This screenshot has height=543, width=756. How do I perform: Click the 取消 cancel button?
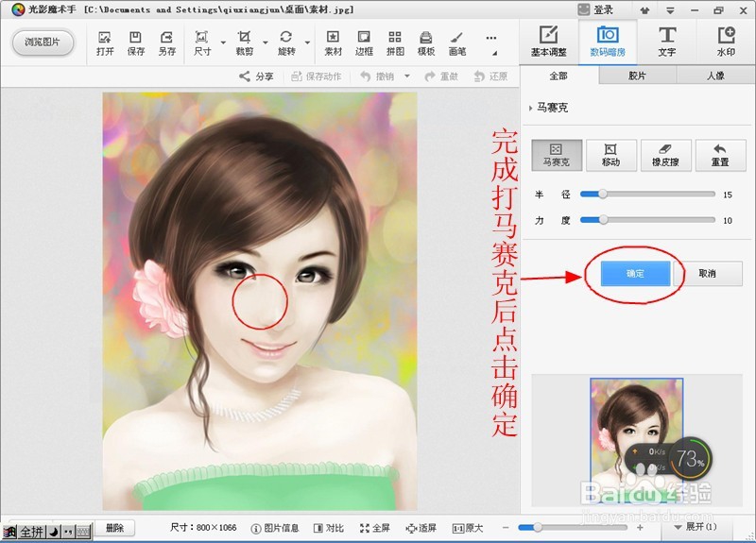[708, 274]
